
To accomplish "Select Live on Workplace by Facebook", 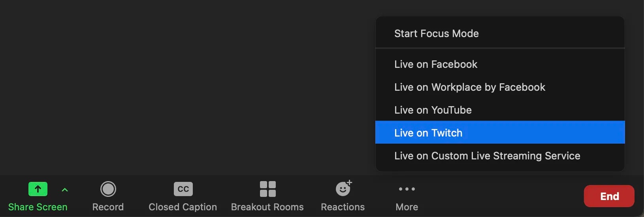I will [469, 87].
